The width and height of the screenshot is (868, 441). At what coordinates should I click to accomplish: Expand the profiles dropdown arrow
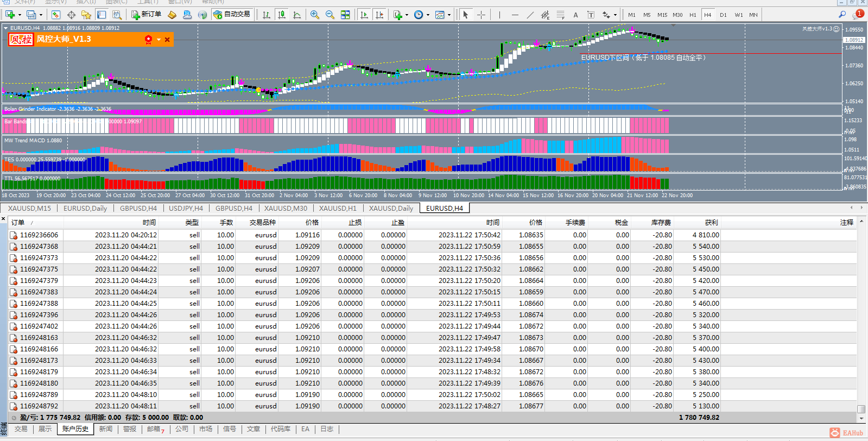[41, 15]
